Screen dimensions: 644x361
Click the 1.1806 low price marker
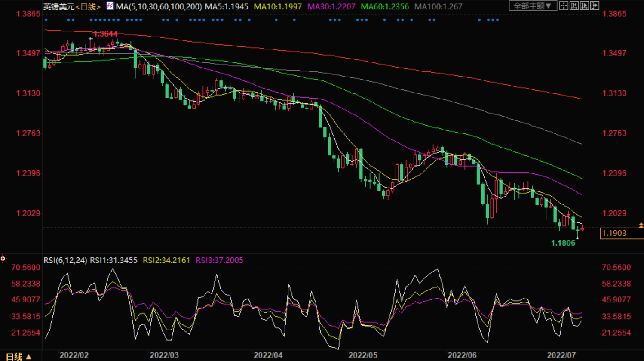coord(563,243)
